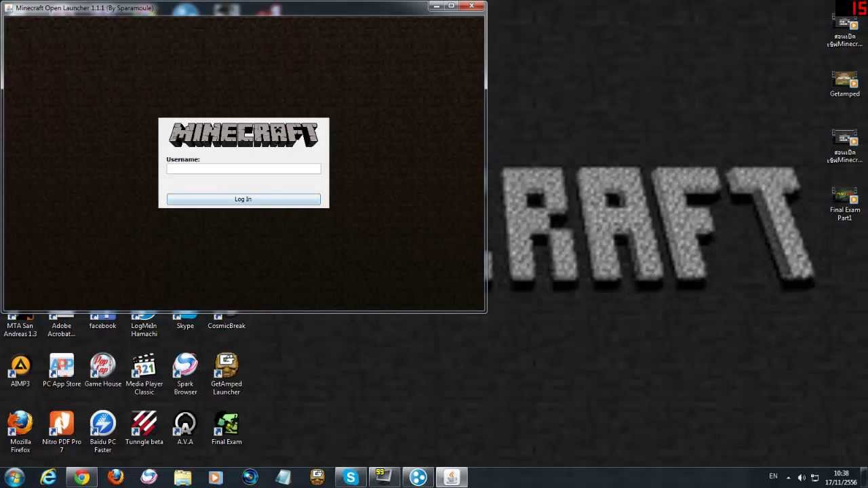Select the Final Exam Part1 video file
This screenshot has width=868, height=488.
pos(845,204)
